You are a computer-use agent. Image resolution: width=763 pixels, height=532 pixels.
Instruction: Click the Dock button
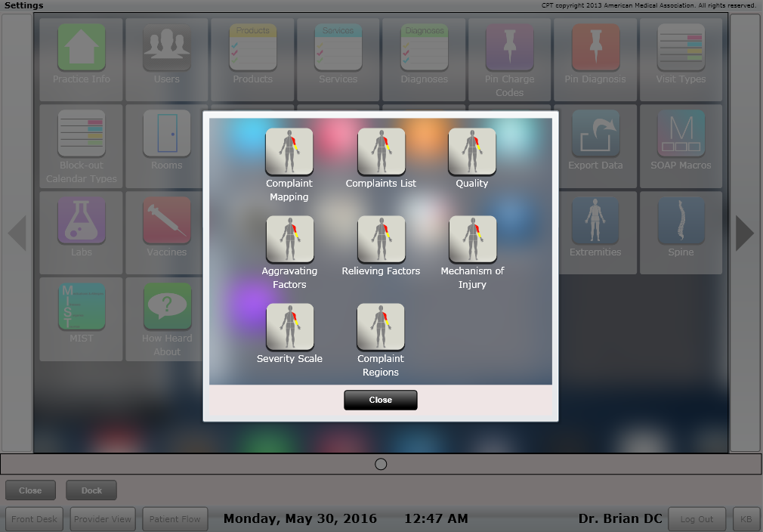click(91, 490)
